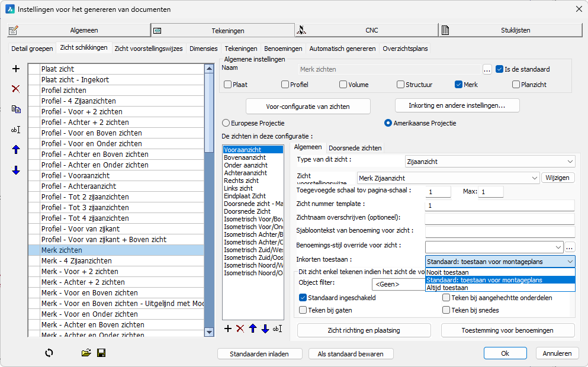Click the 'Voor-configuratie van zichten' button
This screenshot has height=367, width=588.
[x=308, y=107]
